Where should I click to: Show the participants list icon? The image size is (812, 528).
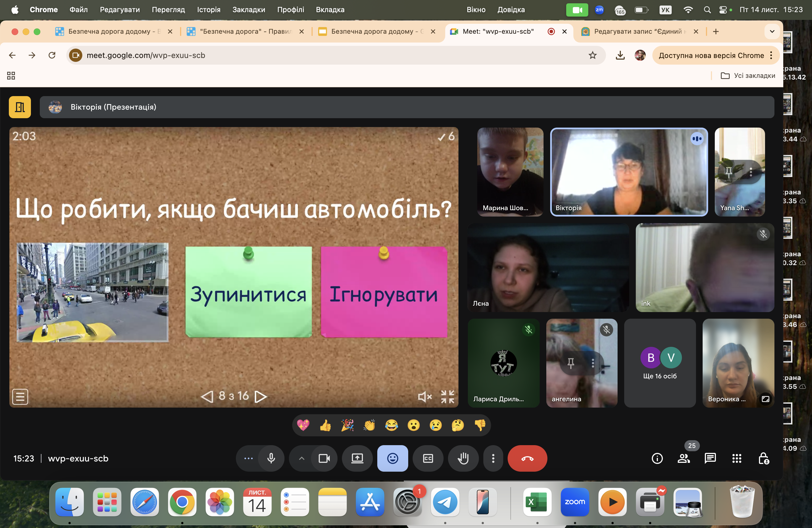pyautogui.click(x=683, y=458)
